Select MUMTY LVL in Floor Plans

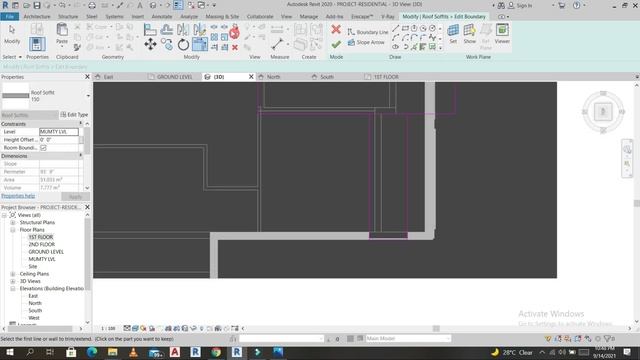(x=42, y=259)
